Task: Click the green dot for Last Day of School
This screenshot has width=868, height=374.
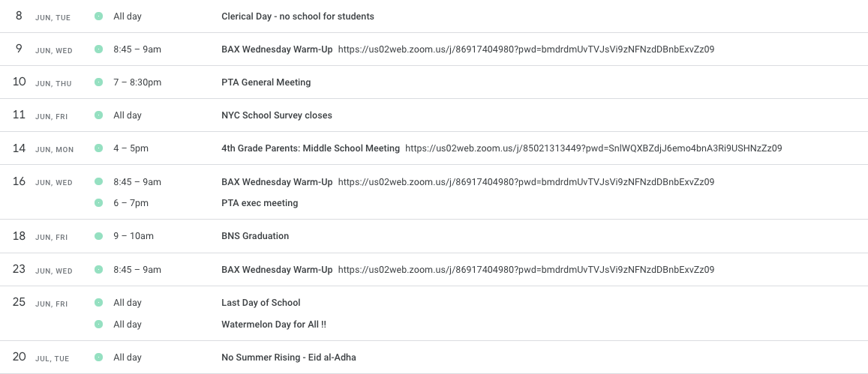Action: [x=98, y=303]
